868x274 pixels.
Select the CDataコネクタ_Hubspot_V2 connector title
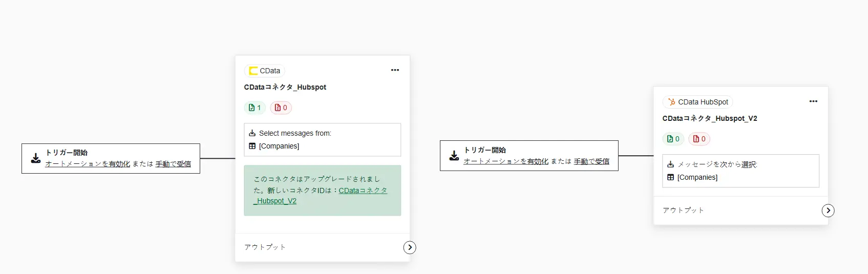coord(710,118)
